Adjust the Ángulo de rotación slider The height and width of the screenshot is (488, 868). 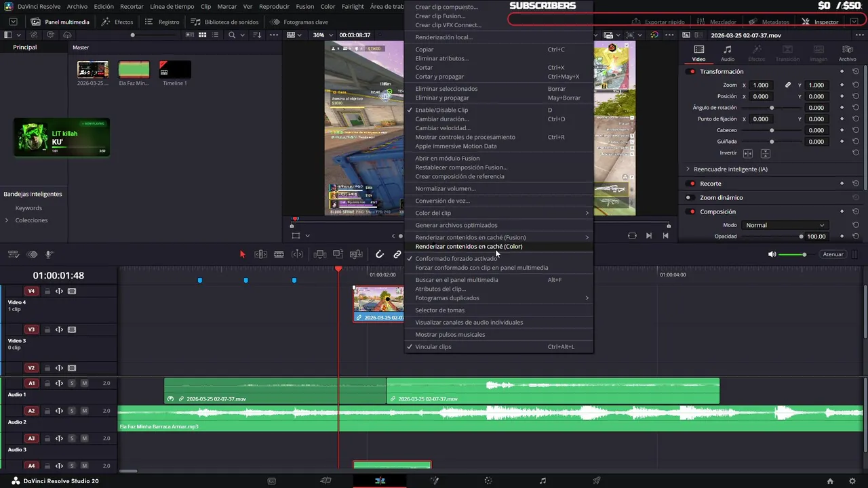point(771,108)
